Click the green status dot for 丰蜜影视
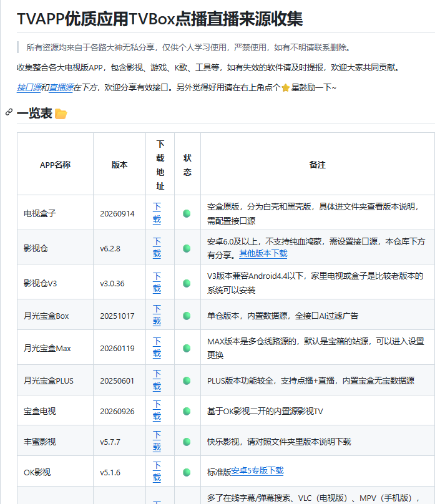The width and height of the screenshot is (445, 504). coord(187,442)
